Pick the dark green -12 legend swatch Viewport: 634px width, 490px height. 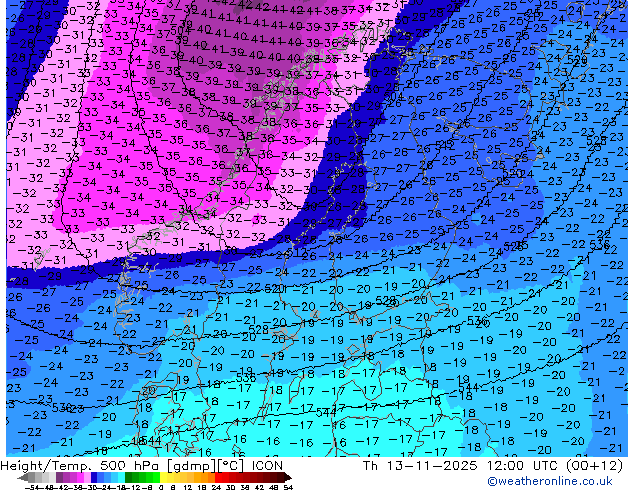click(x=129, y=477)
